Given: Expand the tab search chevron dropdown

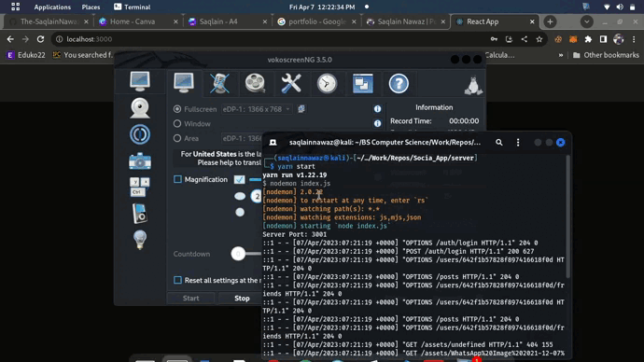Looking at the screenshot, I should [x=586, y=21].
